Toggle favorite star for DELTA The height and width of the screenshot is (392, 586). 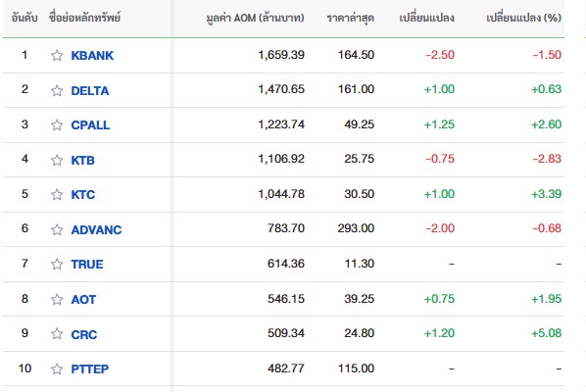tap(57, 90)
